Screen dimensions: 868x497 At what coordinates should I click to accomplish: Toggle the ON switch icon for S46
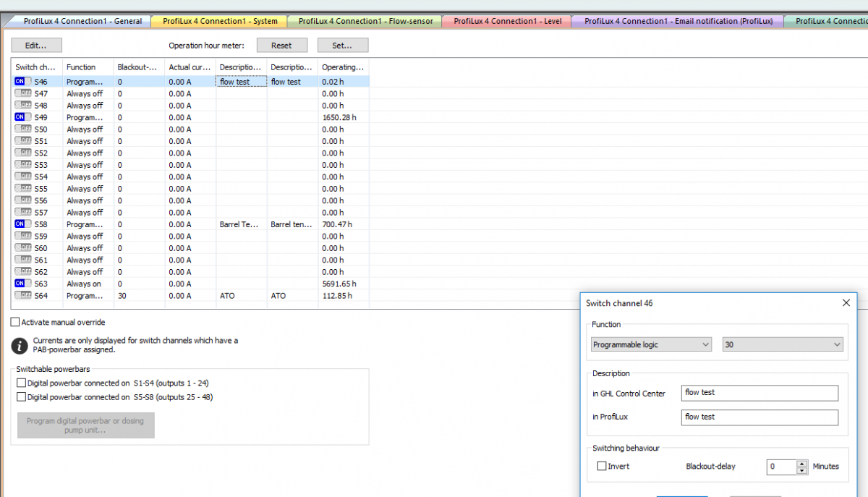tap(23, 82)
